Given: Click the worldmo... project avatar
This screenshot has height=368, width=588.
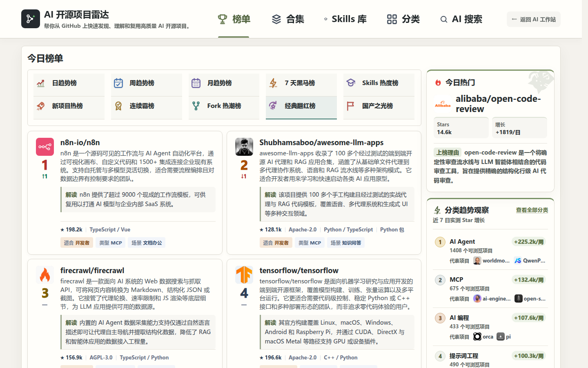Looking at the screenshot, I should click(477, 260).
